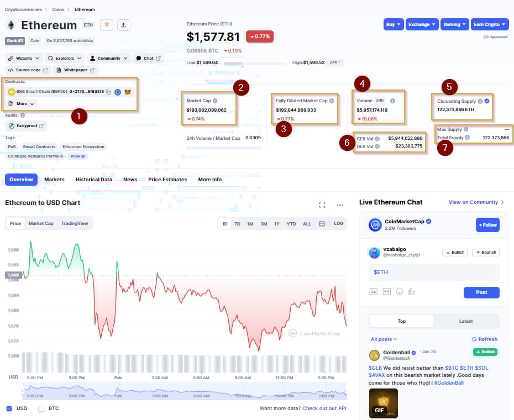Expand the Website dropdown
This screenshot has height=420, width=514.
coord(24,59)
